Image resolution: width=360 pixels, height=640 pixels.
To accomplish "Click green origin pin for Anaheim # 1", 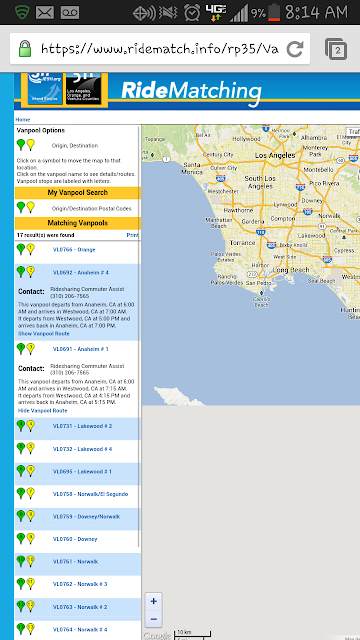I will click(21, 349).
